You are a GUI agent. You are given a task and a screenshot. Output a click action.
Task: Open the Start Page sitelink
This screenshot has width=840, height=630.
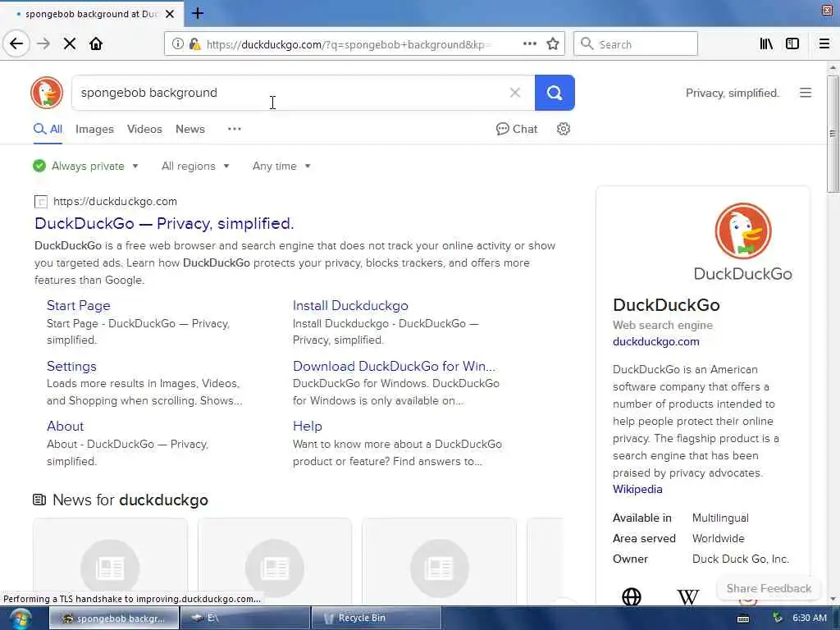click(x=78, y=305)
